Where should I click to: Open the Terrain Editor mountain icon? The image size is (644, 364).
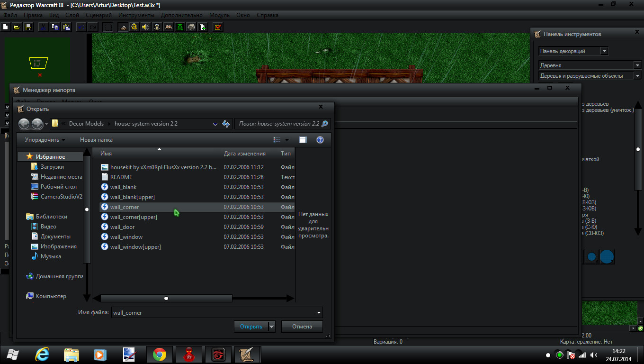tap(123, 27)
